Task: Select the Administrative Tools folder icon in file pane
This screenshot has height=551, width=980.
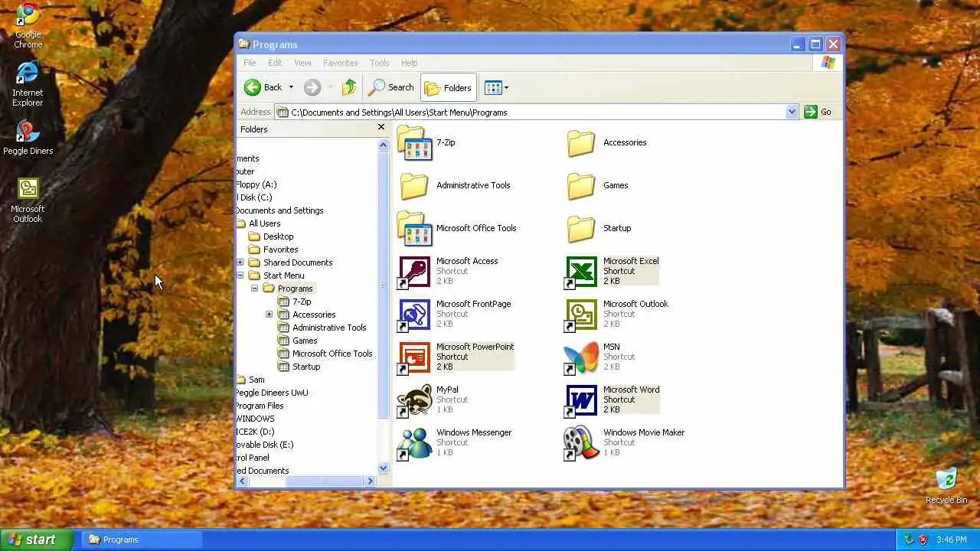Action: (414, 186)
